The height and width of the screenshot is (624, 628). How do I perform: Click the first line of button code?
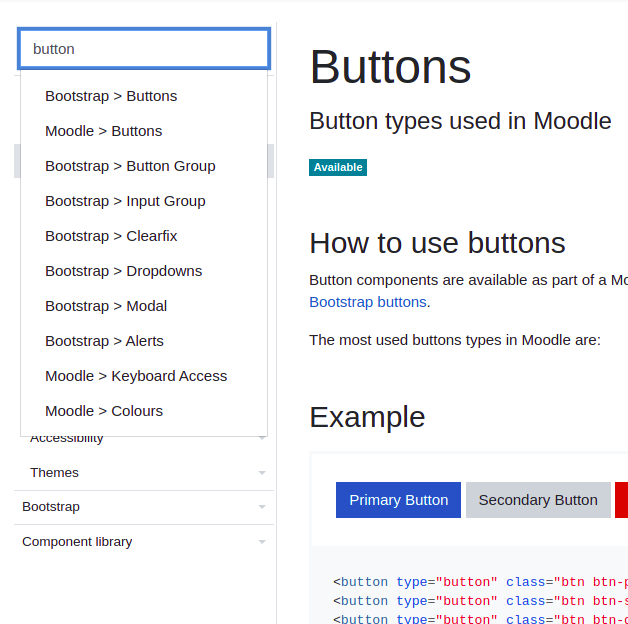click(480, 582)
